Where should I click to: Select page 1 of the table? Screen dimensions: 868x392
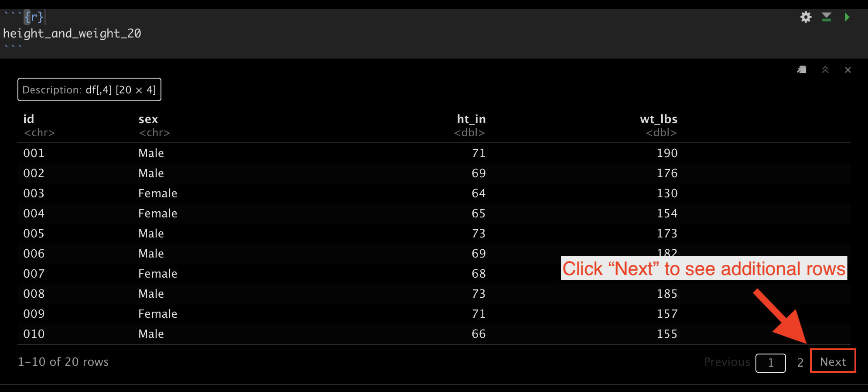pos(771,363)
